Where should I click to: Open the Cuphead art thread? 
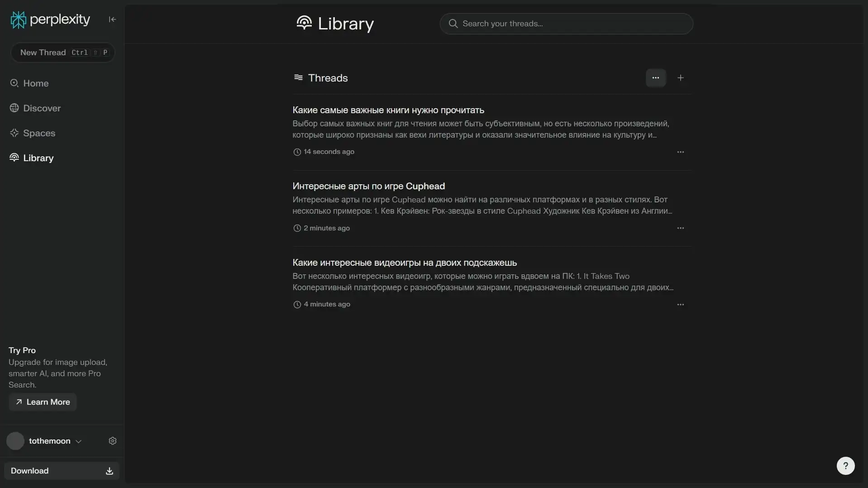tap(368, 186)
